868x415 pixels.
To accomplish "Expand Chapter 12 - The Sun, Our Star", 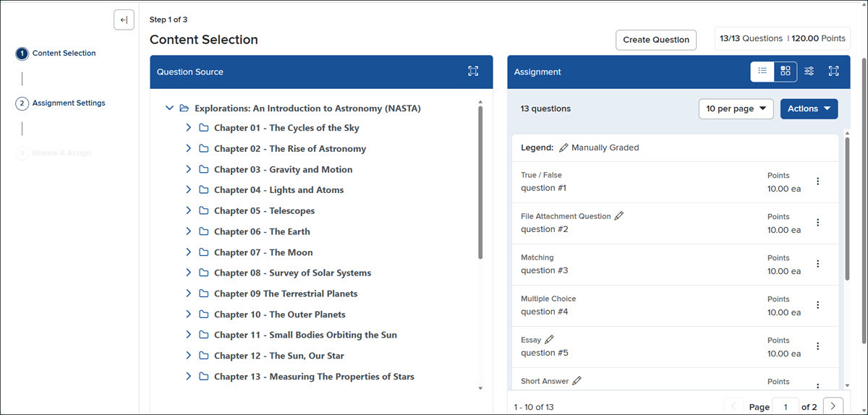I will tap(188, 356).
